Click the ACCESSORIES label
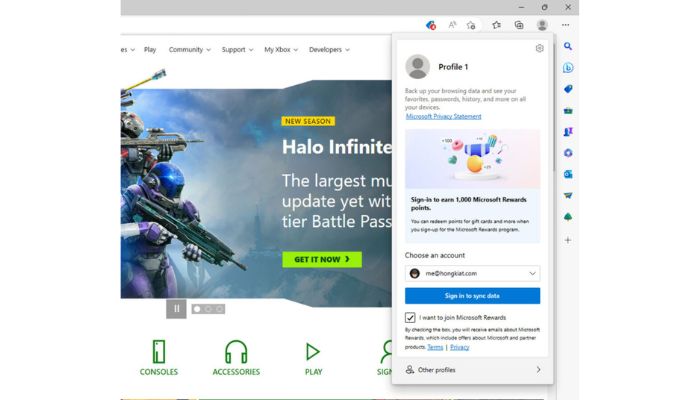Screen dimensions: 700x400 236,372
